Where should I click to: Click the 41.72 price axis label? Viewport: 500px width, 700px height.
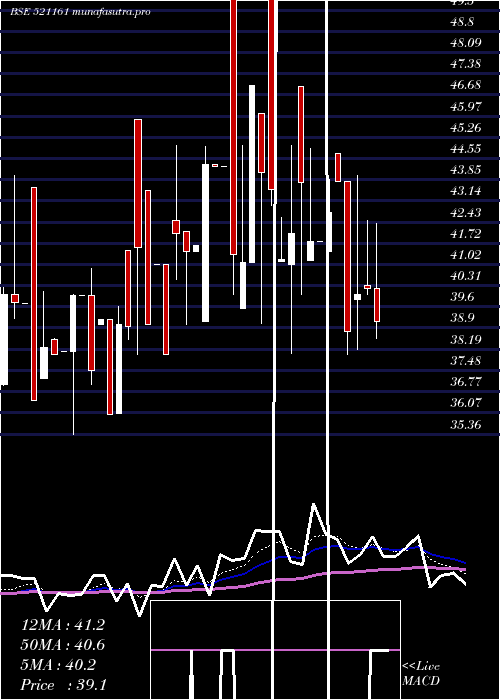(466, 233)
